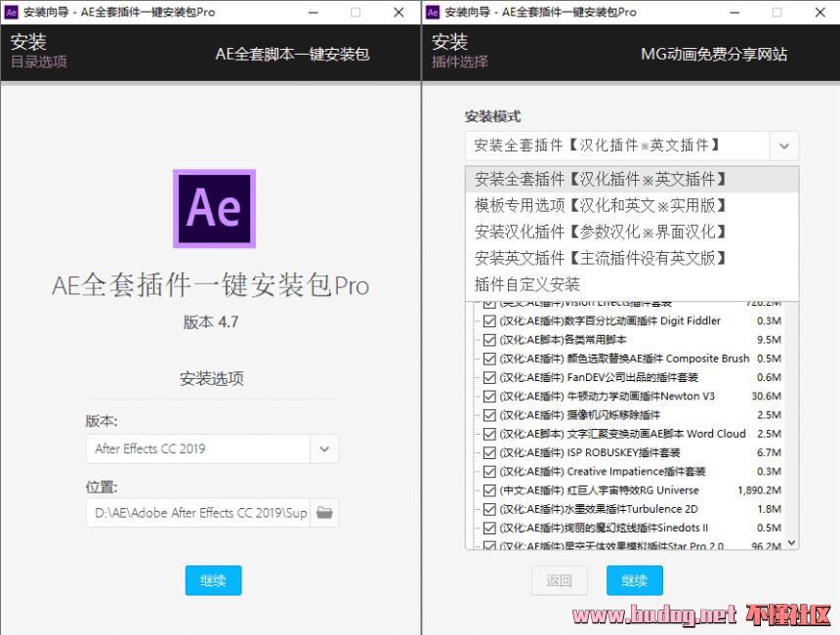Viewport: 840px width, 635px height.
Task: Pick 安装英文插件 in the install mode list
Action: 601,258
